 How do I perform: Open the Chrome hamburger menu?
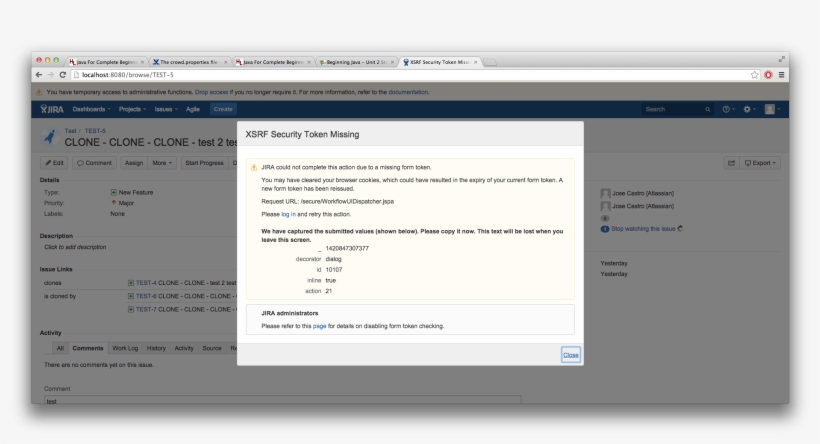pyautogui.click(x=780, y=75)
